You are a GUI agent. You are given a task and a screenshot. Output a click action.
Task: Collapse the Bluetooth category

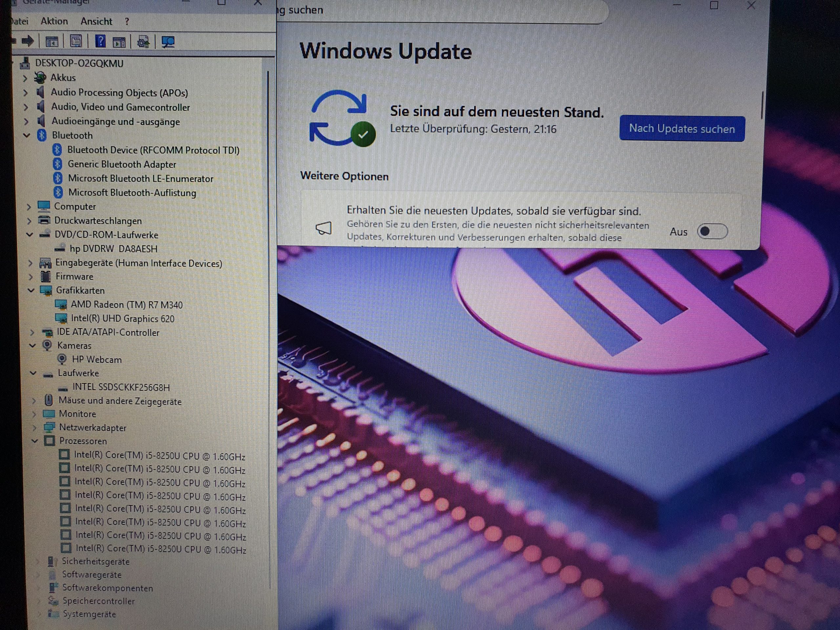pos(27,135)
